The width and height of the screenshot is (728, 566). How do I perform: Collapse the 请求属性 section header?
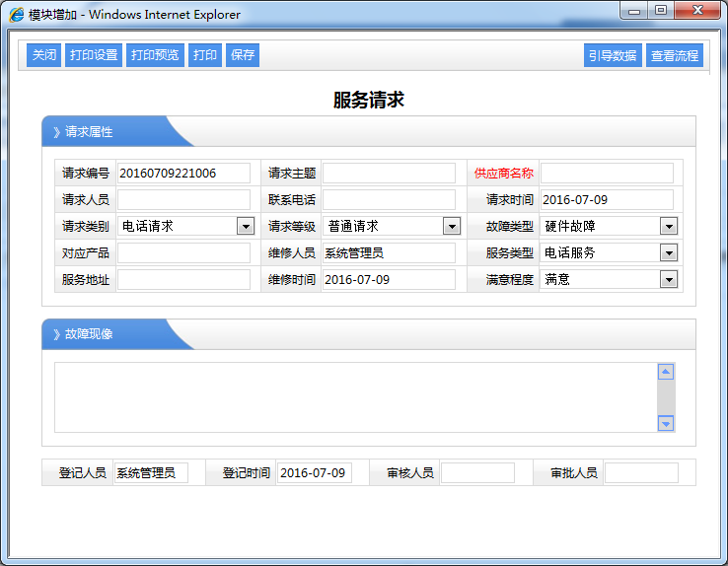[x=89, y=132]
